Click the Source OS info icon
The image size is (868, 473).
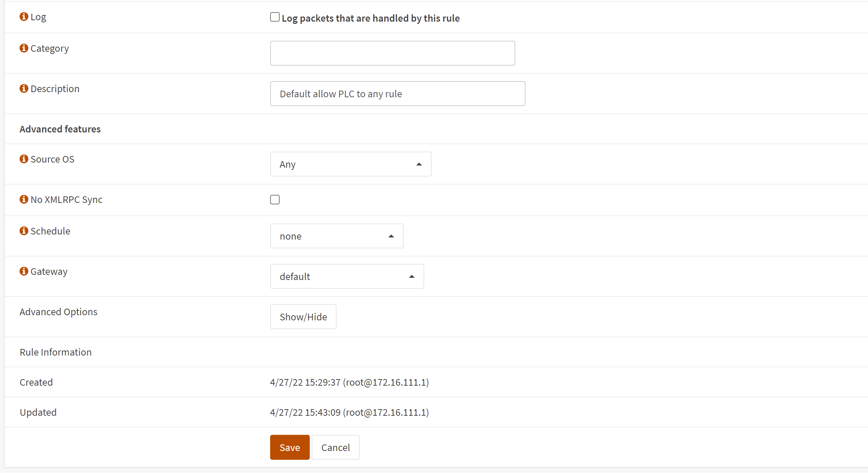click(x=24, y=159)
